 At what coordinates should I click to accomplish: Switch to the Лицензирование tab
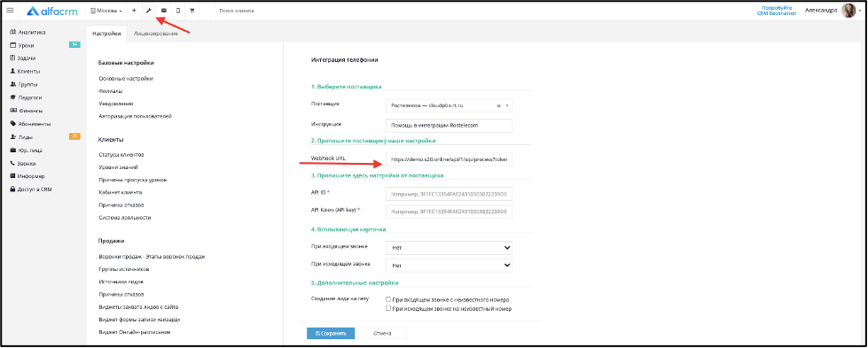click(x=155, y=34)
